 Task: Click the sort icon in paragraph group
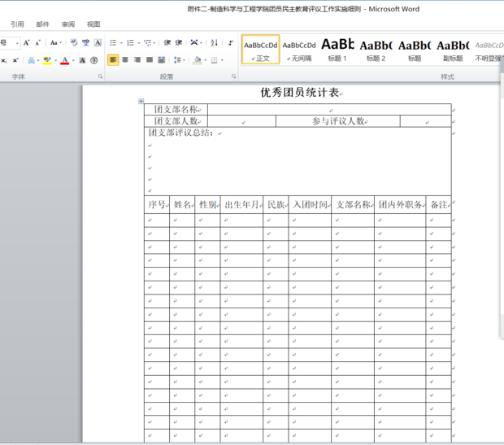click(x=214, y=42)
